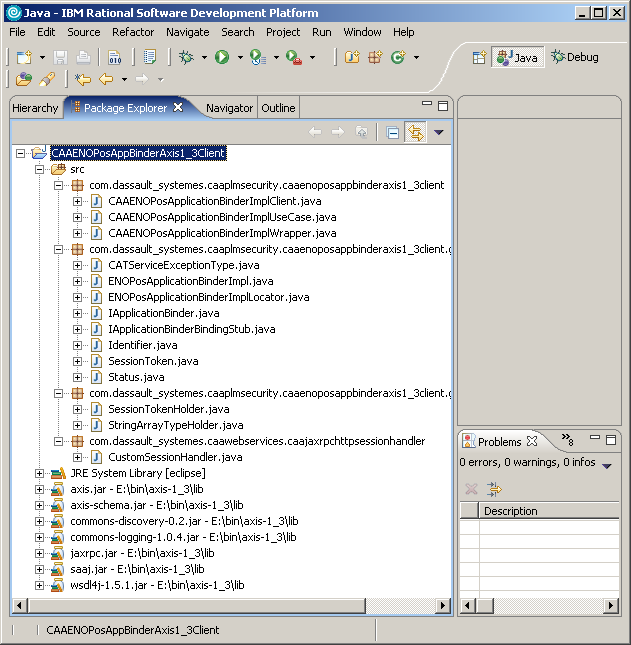Collapse the src folder node

(x=39, y=169)
